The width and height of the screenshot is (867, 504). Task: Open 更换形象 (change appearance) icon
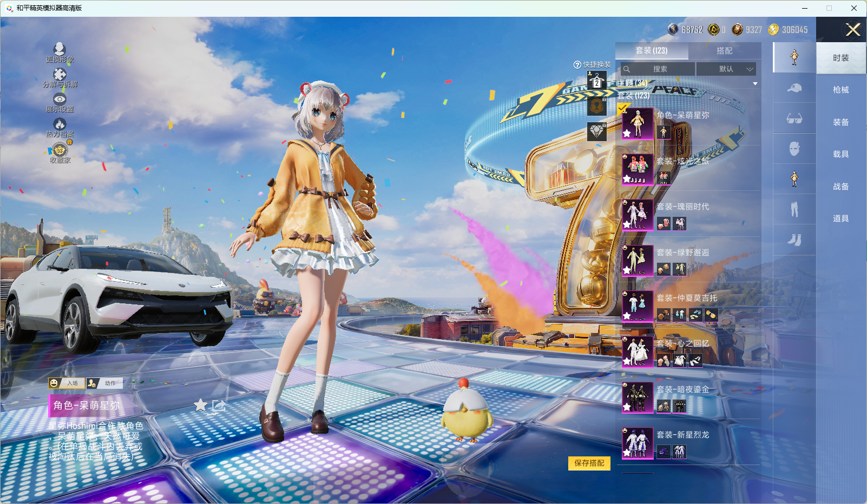[x=60, y=49]
